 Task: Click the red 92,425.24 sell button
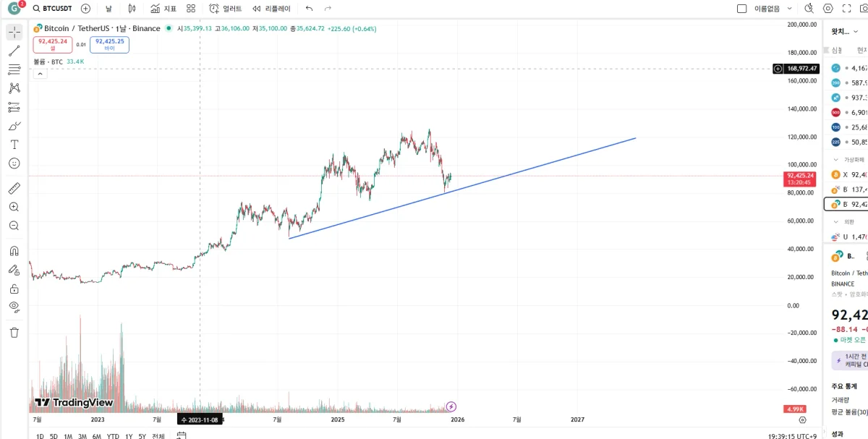click(x=53, y=44)
